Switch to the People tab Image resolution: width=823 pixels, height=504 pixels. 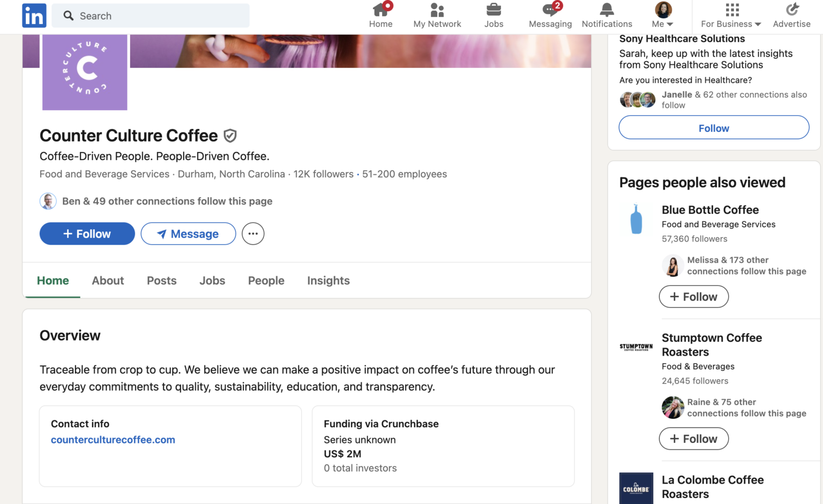(266, 280)
